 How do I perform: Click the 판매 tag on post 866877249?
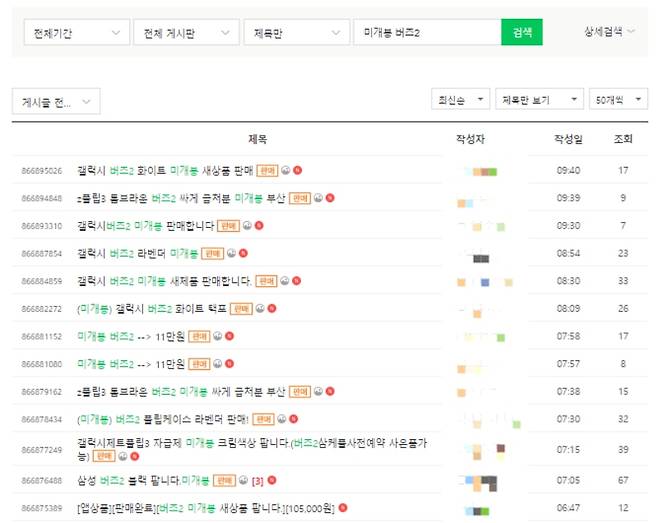[104, 456]
